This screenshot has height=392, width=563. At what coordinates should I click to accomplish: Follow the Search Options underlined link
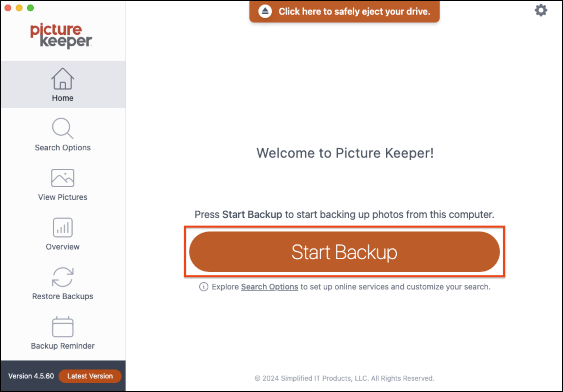(269, 287)
